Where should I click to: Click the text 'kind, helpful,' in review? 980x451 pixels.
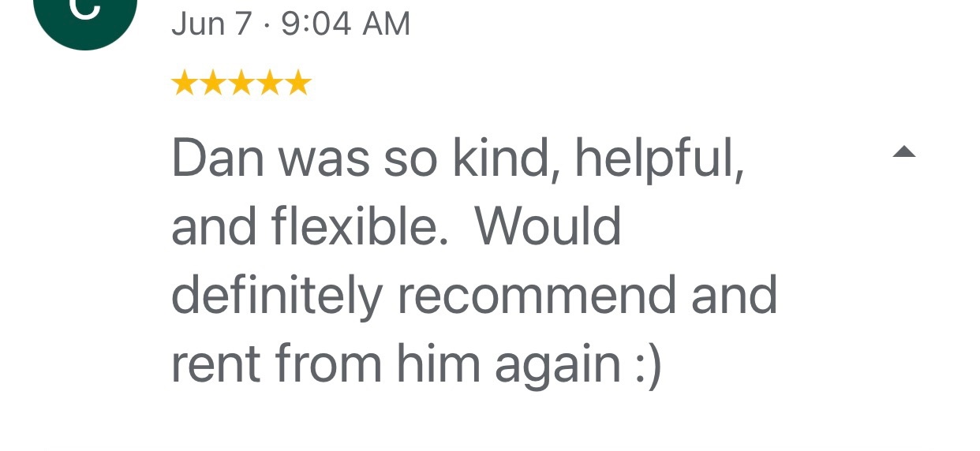pyautogui.click(x=598, y=158)
